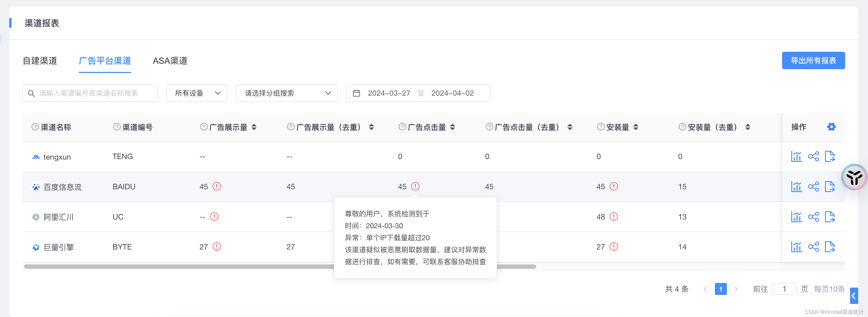Viewport: 868px width, 317px height.
Task: Open column settings gear in 操作 header
Action: pyautogui.click(x=831, y=127)
